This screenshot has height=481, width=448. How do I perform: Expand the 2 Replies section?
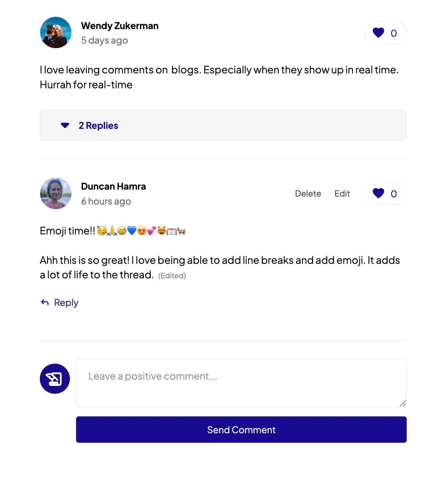[98, 125]
